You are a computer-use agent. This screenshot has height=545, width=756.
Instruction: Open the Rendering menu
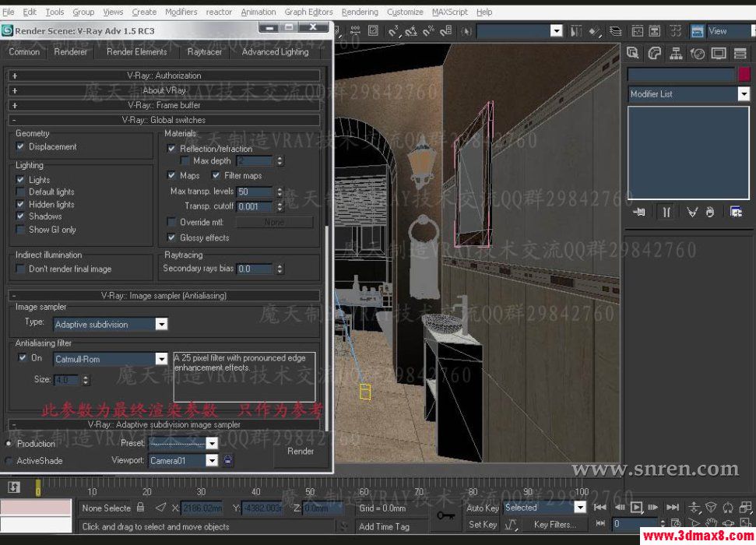pos(360,12)
